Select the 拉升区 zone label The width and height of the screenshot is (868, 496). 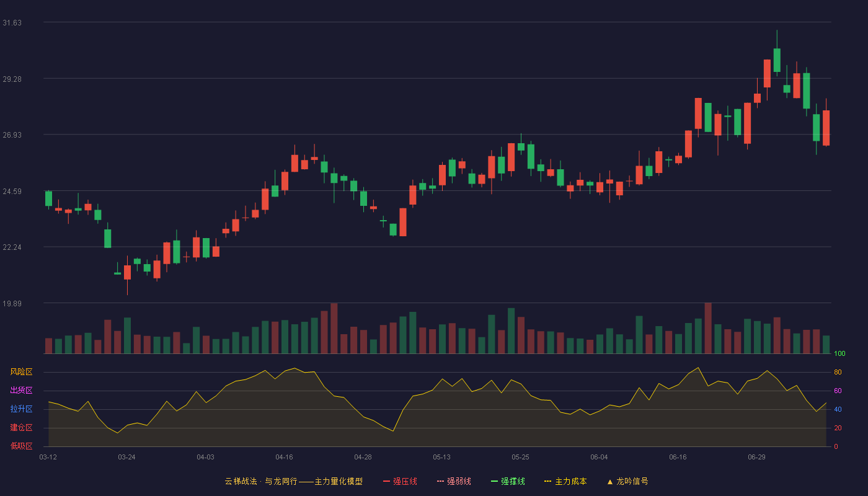coord(21,409)
